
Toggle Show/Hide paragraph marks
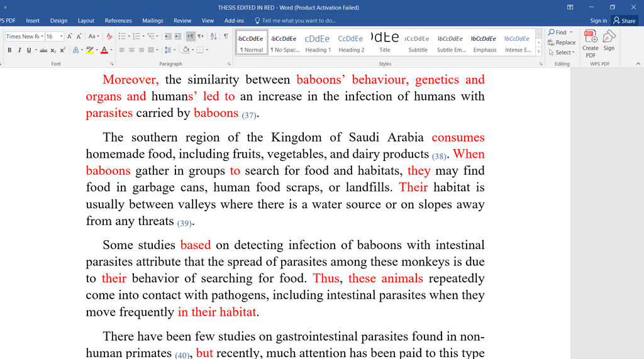pos(226,36)
